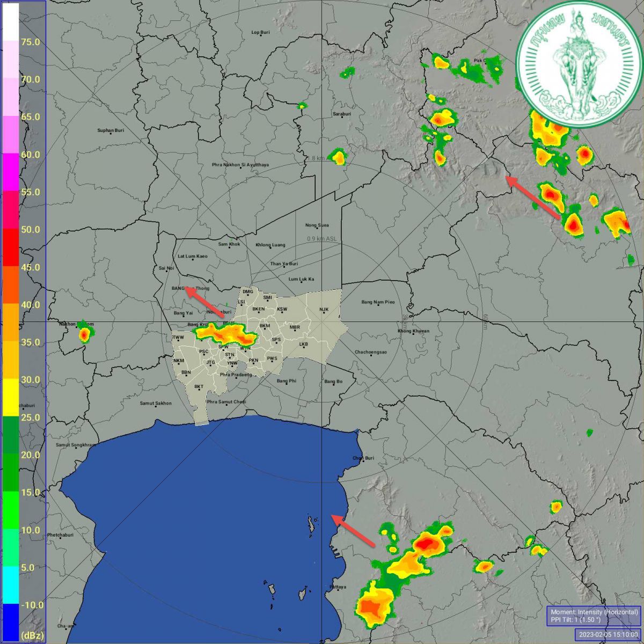
Task: Click the Phra Samut Chedi map label
Action: [226, 401]
